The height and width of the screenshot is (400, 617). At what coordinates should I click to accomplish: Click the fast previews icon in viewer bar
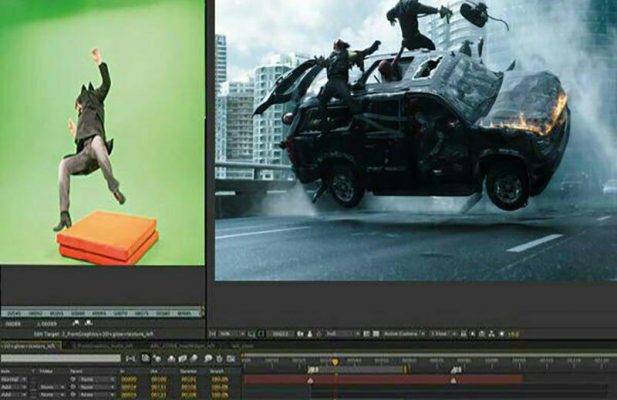point(472,334)
